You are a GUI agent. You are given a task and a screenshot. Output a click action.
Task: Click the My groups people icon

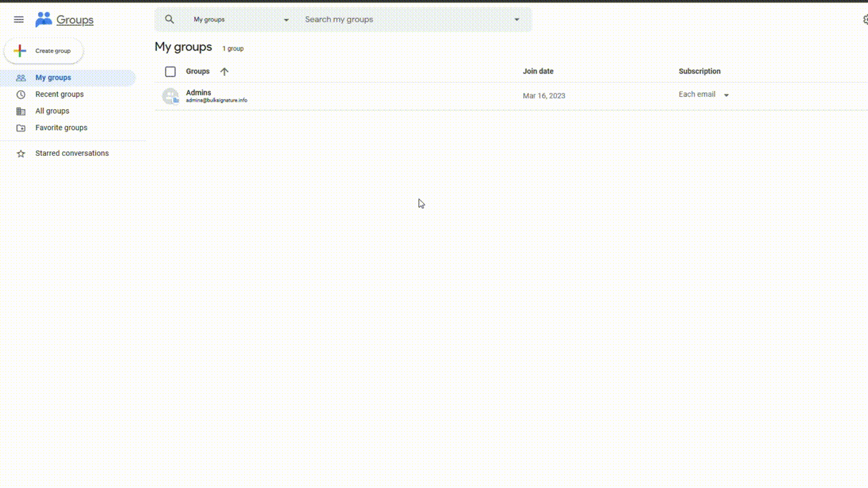pos(21,78)
